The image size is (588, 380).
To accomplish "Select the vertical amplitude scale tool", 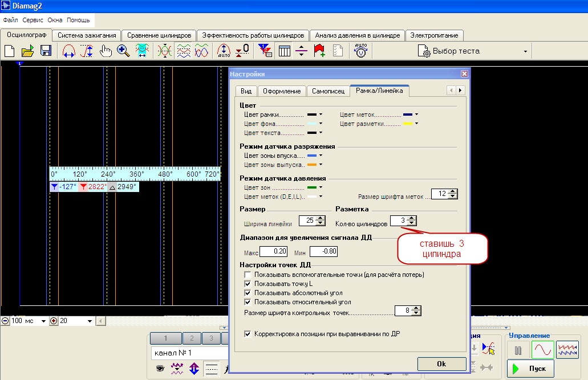I will (87, 51).
